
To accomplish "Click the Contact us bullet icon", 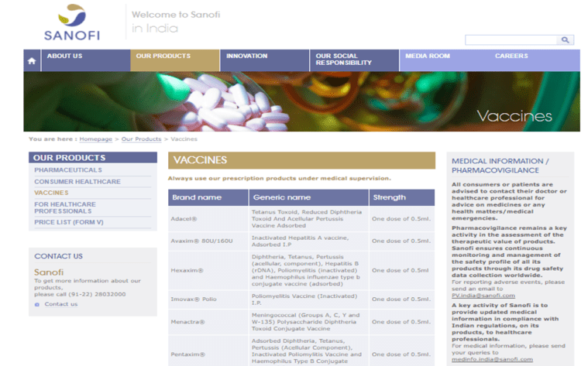I will pyautogui.click(x=36, y=304).
